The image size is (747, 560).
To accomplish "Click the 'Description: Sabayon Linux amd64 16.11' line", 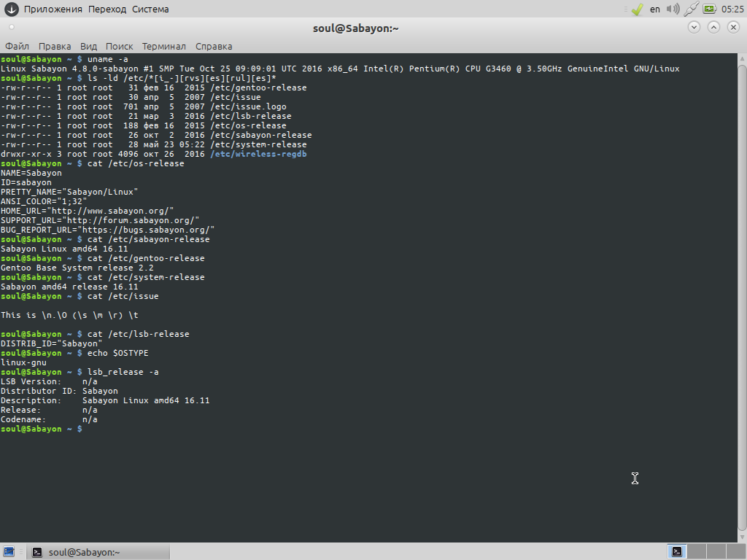I will [105, 401].
